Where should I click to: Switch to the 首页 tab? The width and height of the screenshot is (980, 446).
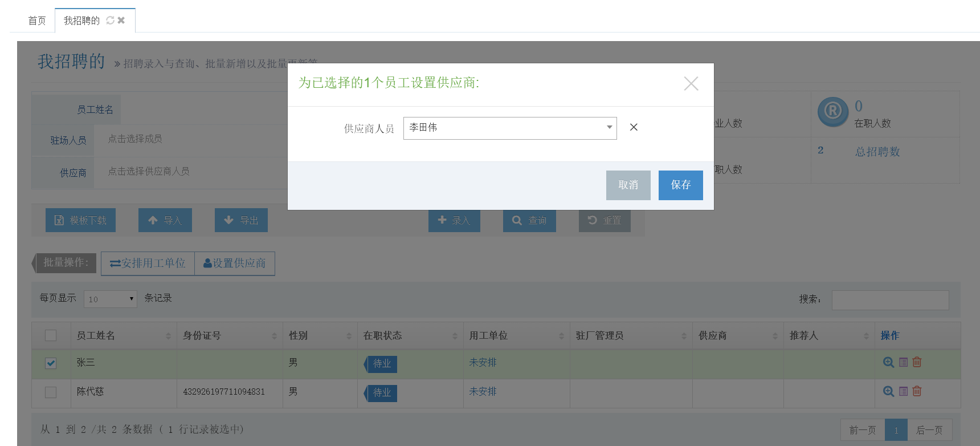37,21
